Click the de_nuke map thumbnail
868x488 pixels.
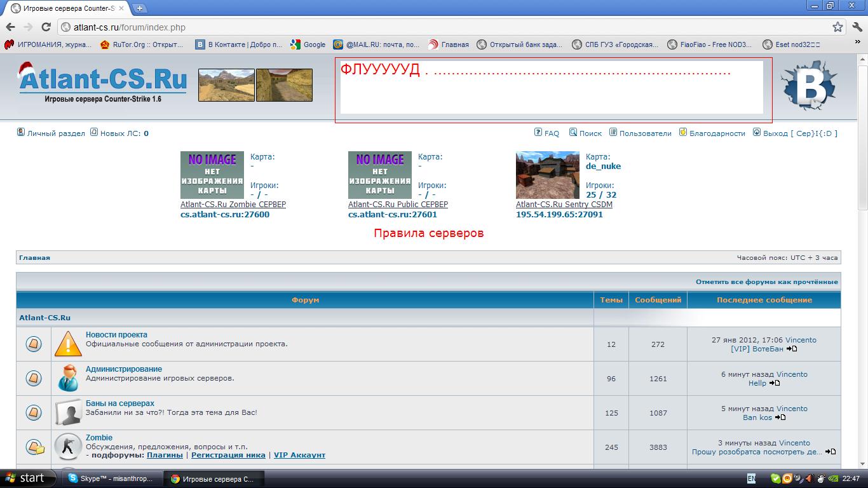coord(548,175)
